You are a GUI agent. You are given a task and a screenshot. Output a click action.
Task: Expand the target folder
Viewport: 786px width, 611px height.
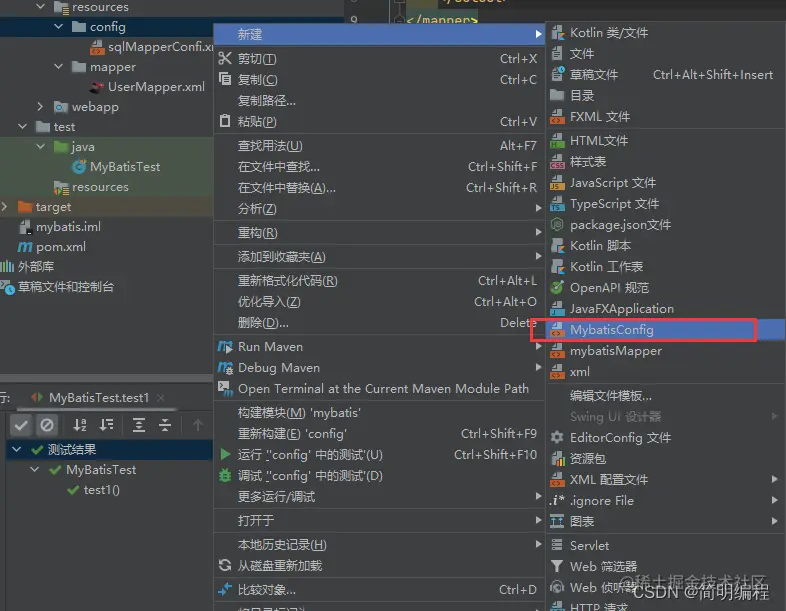click(5, 207)
